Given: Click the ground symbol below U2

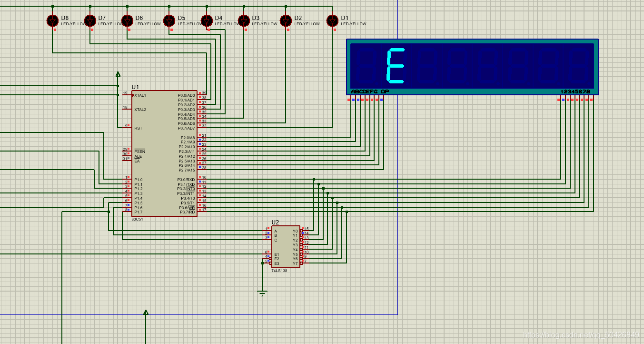Looking at the screenshot, I should (262, 293).
